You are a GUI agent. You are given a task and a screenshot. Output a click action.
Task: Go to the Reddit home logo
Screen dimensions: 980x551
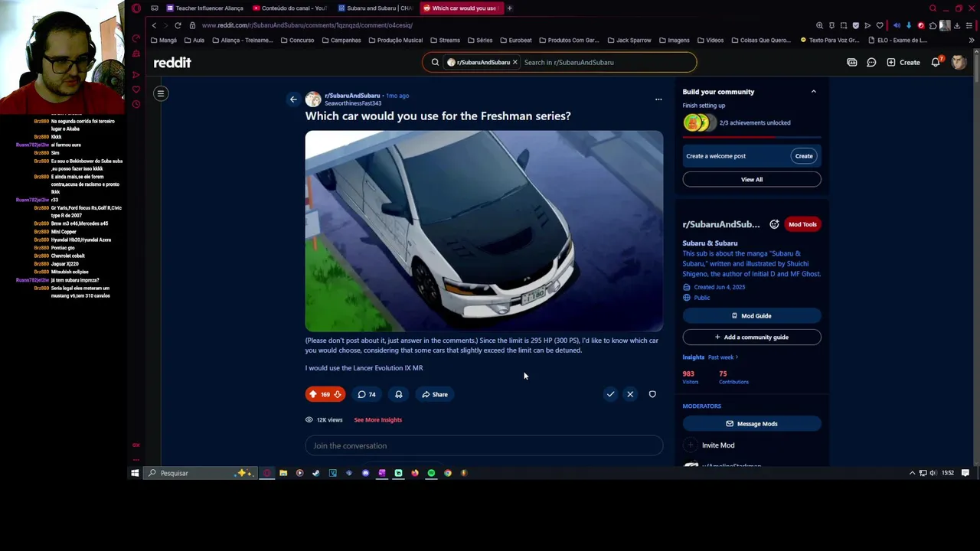172,62
